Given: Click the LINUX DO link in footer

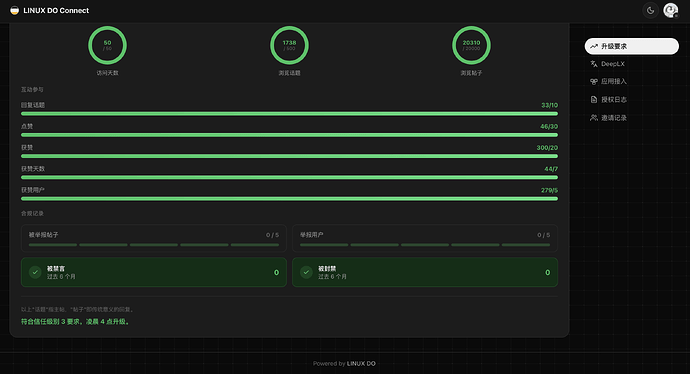Looking at the screenshot, I should [361, 363].
